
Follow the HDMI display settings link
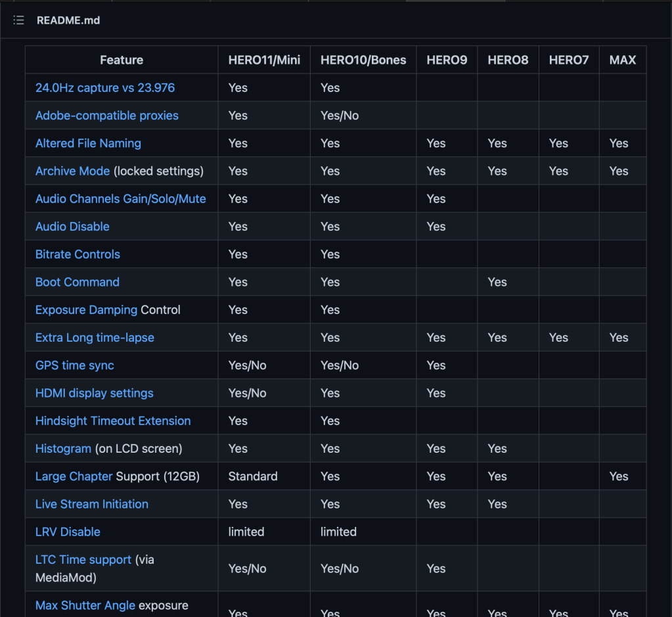[x=94, y=393]
